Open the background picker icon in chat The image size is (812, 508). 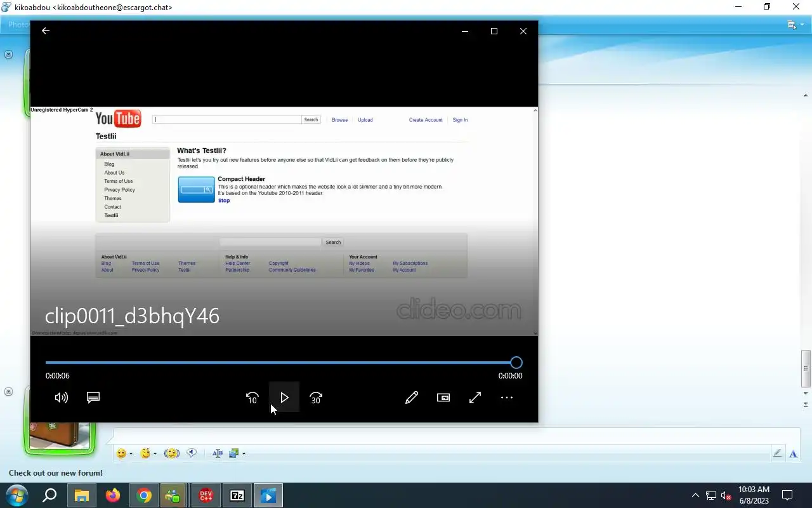coord(234,453)
